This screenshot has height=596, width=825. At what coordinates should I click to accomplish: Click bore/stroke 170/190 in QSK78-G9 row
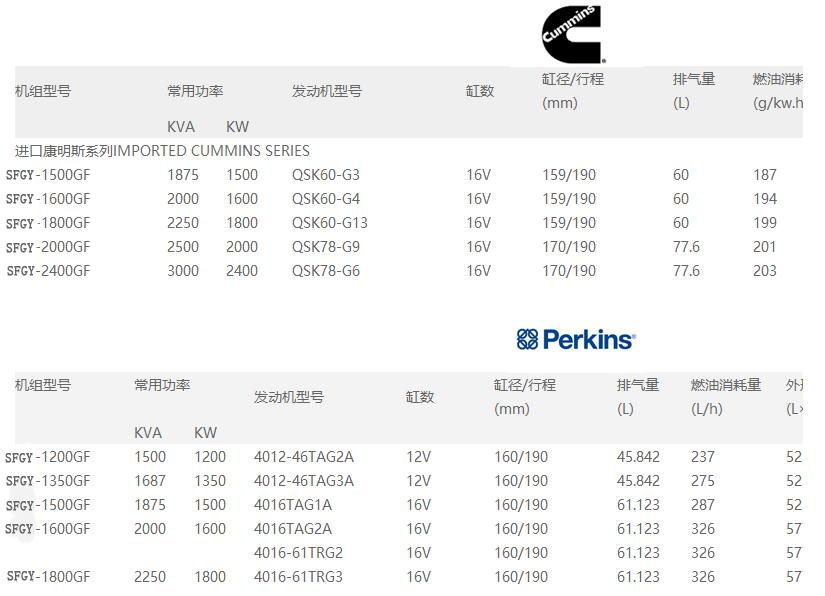pos(569,247)
